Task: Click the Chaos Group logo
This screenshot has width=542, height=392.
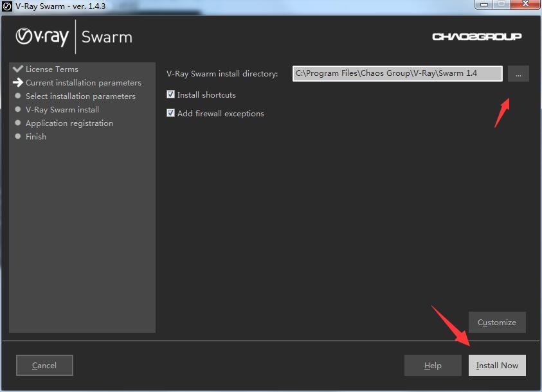Action: pyautogui.click(x=476, y=37)
